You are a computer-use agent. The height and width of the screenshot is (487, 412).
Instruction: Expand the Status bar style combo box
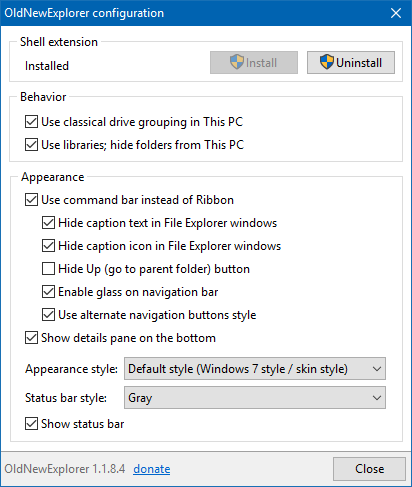click(x=255, y=398)
